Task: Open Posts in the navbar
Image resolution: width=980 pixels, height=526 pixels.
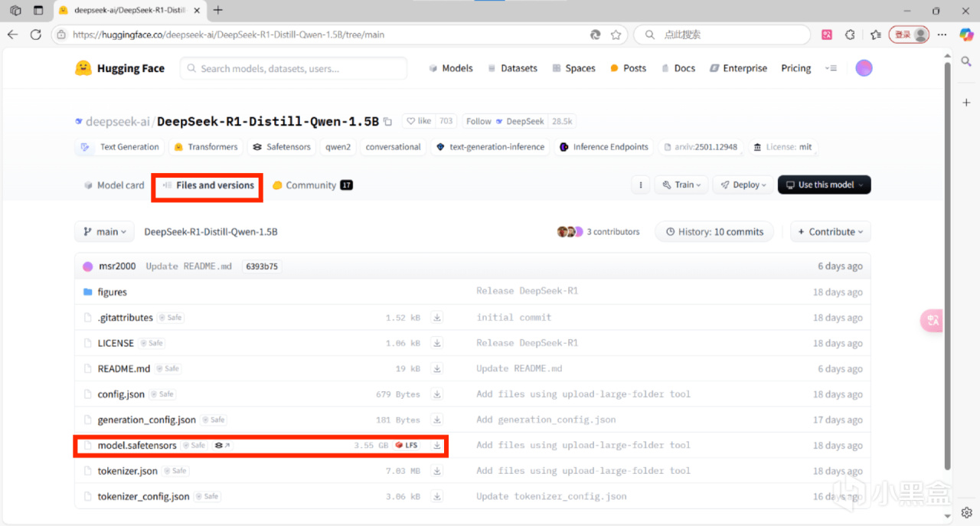Action: 628,68
